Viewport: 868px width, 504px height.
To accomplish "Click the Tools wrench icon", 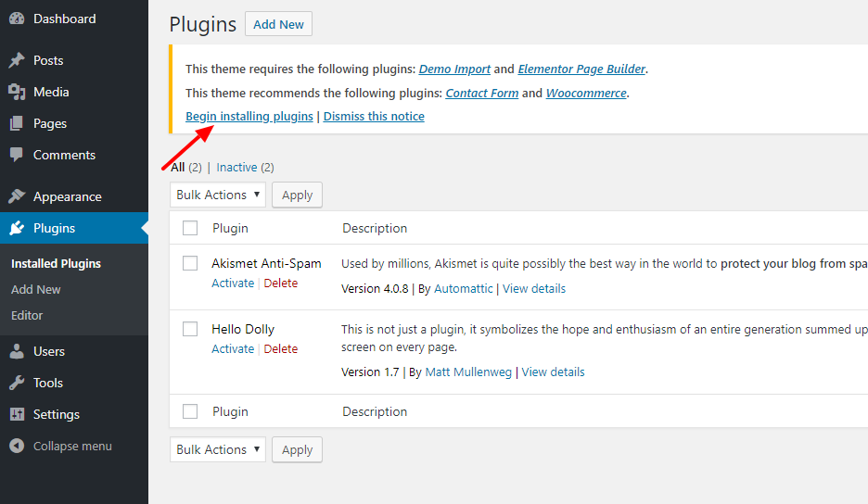I will point(17,383).
